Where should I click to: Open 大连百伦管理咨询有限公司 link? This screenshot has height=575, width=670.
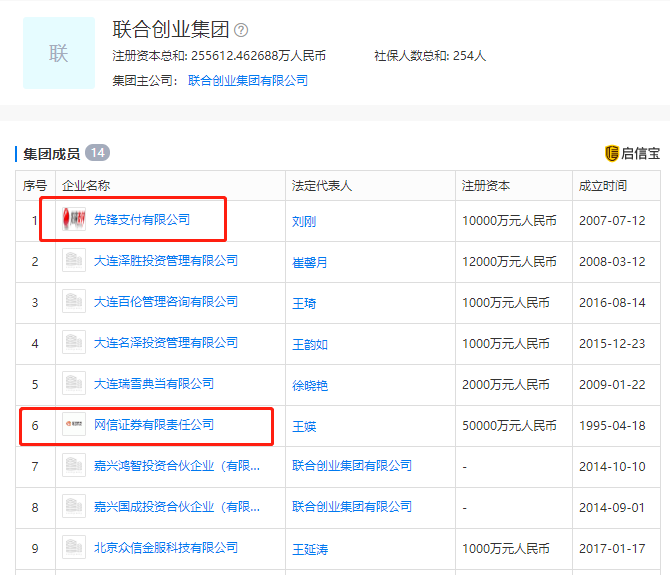point(166,302)
